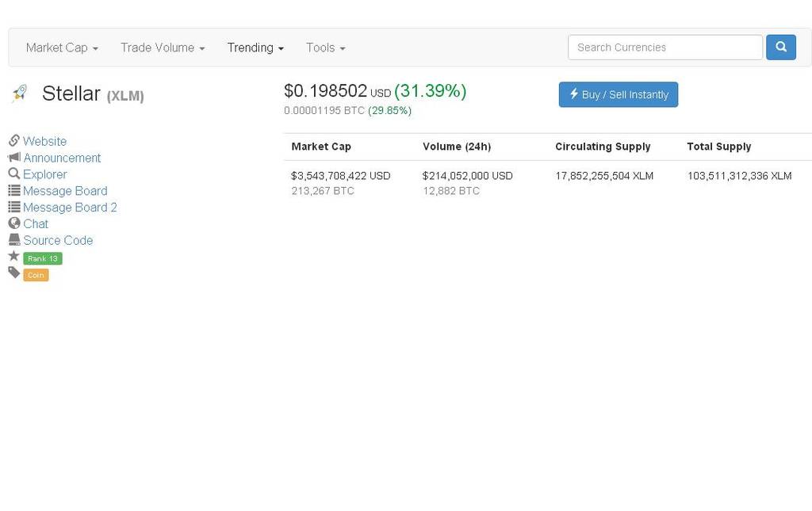
Task: Focus the Search Currencies field
Action: [x=665, y=47]
